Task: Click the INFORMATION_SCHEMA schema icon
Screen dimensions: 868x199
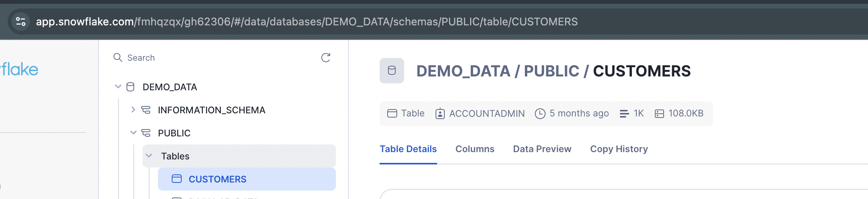Action: pyautogui.click(x=146, y=110)
